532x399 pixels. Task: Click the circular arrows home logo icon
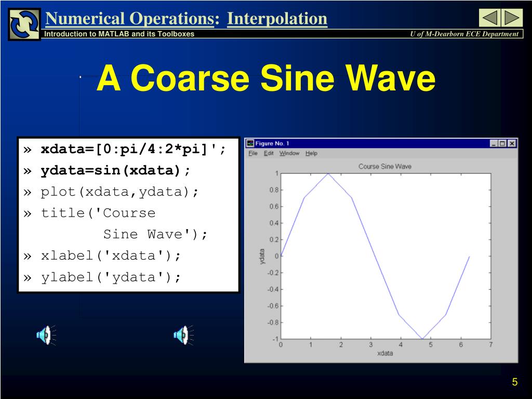click(x=24, y=24)
